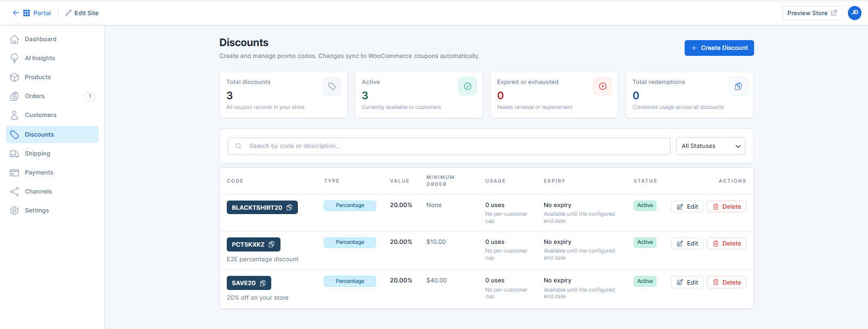Viewport: 868px width, 329px height.
Task: Click the plus icon in Create Discount
Action: 694,48
